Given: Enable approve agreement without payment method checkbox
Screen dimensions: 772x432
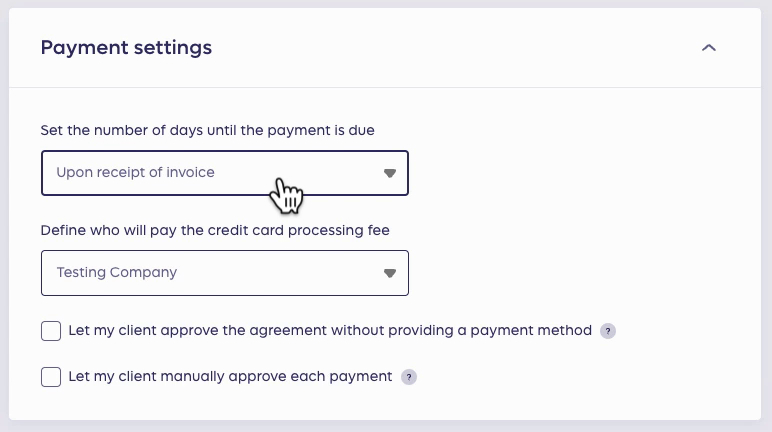Looking at the screenshot, I should (x=51, y=331).
